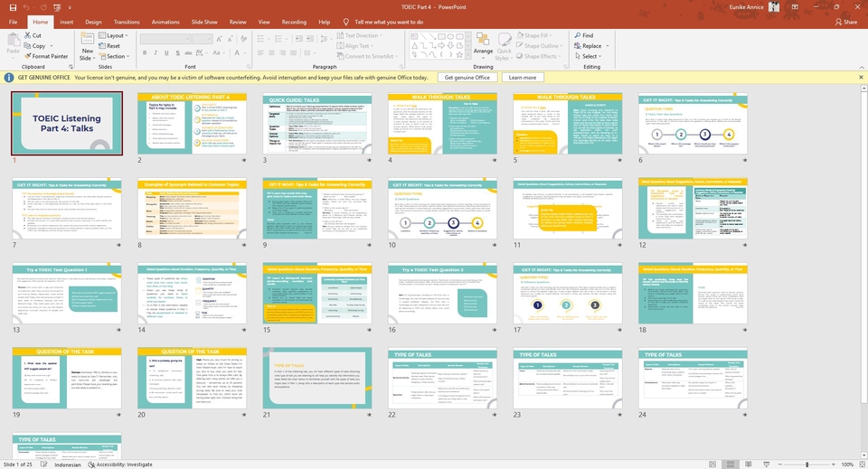Viewport: 868px width, 469px height.
Task: Go to the Transitions tab
Action: pyautogui.click(x=127, y=22)
